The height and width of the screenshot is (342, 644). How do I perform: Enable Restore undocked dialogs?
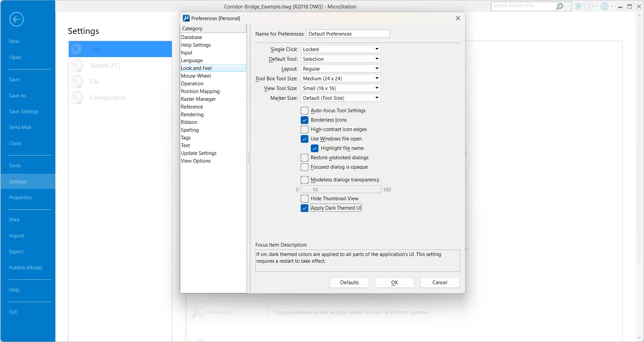[x=304, y=158]
